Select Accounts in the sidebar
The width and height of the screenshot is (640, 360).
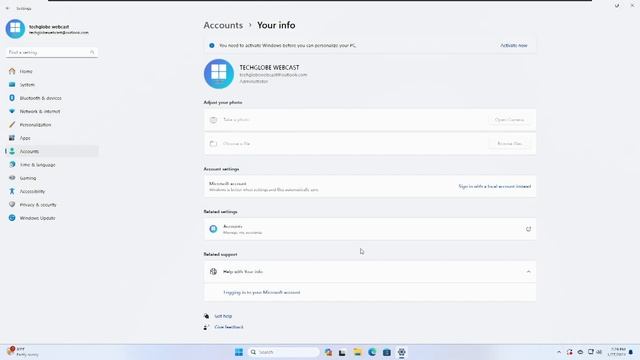[x=52, y=151]
